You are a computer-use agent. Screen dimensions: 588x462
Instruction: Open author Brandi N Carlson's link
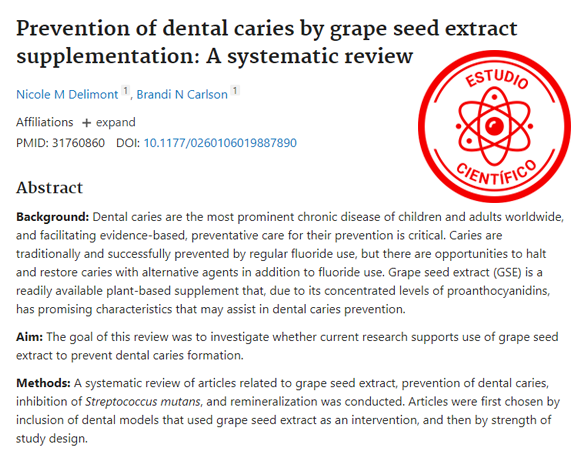pyautogui.click(x=182, y=94)
